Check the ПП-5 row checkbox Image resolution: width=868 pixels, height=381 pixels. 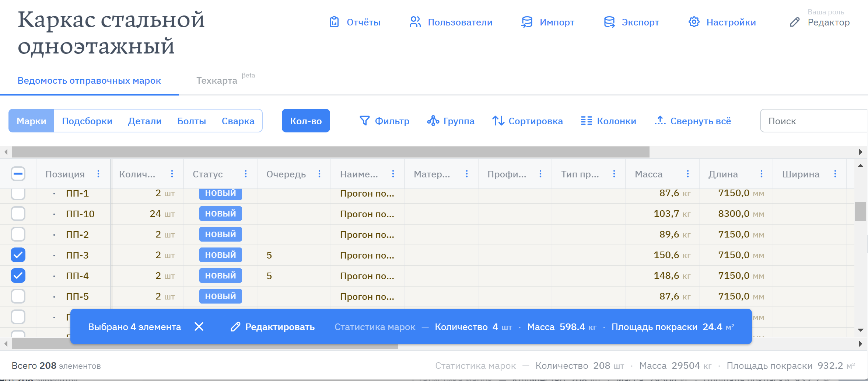tap(18, 296)
